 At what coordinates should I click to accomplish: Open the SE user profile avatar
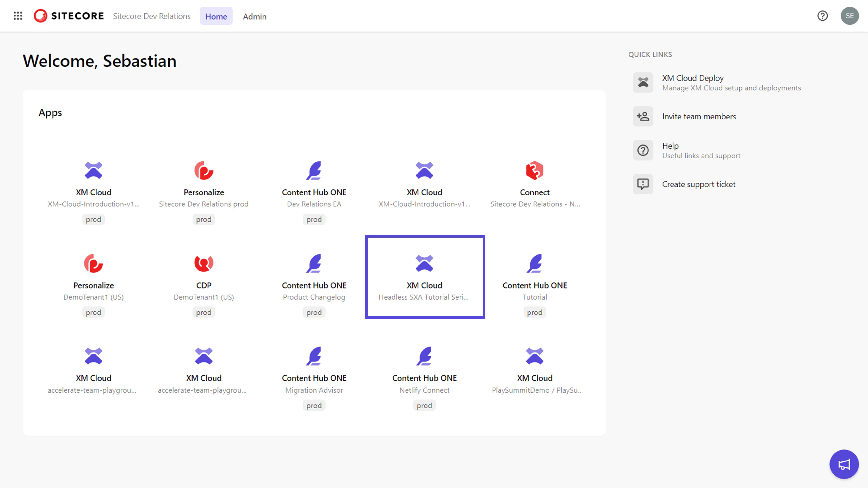tap(850, 16)
